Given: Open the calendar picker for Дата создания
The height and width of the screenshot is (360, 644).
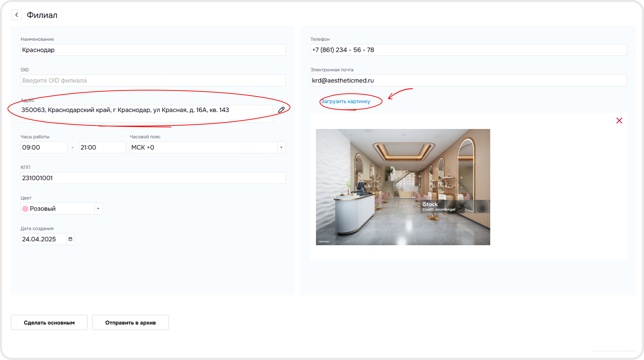Looking at the screenshot, I should click(x=70, y=239).
